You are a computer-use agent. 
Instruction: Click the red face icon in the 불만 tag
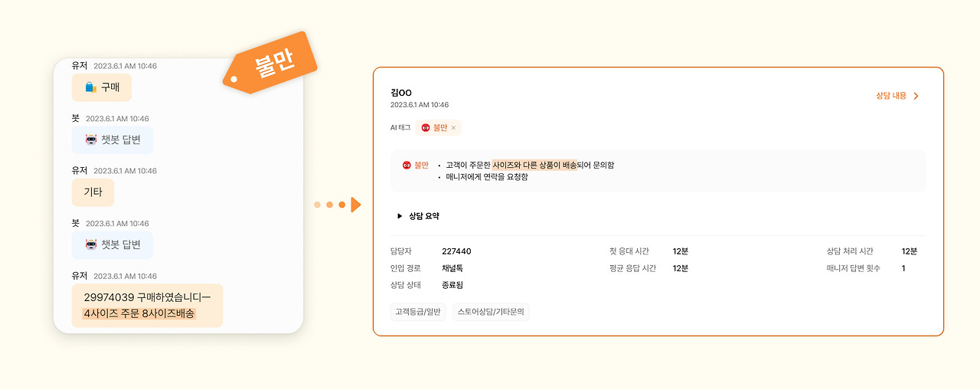[x=426, y=128]
